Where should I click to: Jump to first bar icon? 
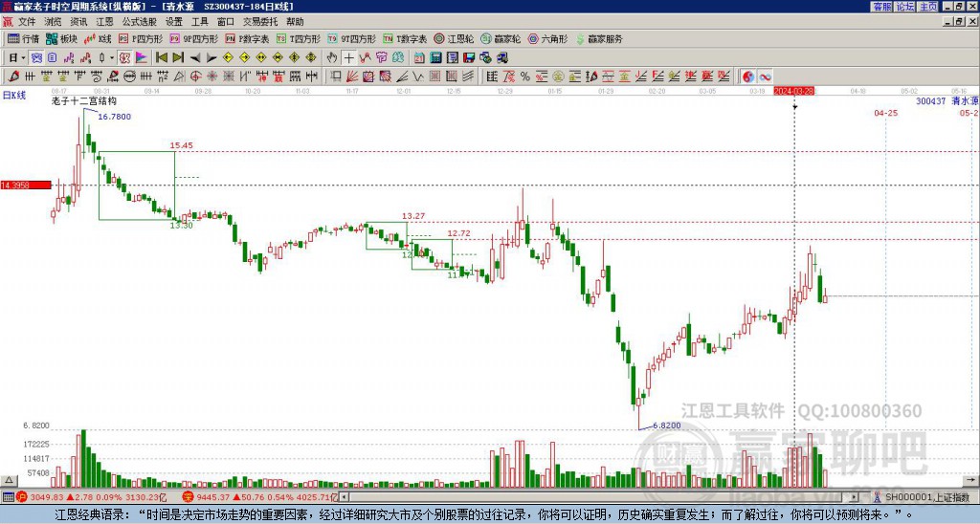pos(161,58)
